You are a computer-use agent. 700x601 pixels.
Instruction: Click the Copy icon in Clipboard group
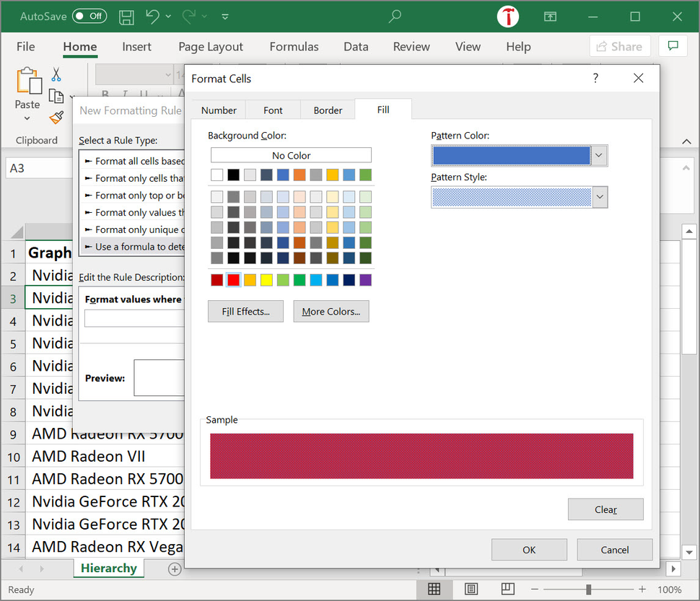pyautogui.click(x=56, y=96)
